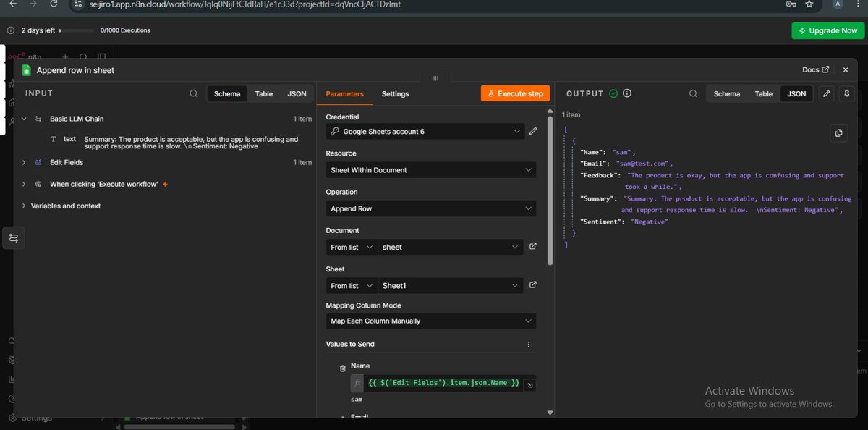
Task: Copy the output JSON to clipboard
Action: click(x=838, y=132)
